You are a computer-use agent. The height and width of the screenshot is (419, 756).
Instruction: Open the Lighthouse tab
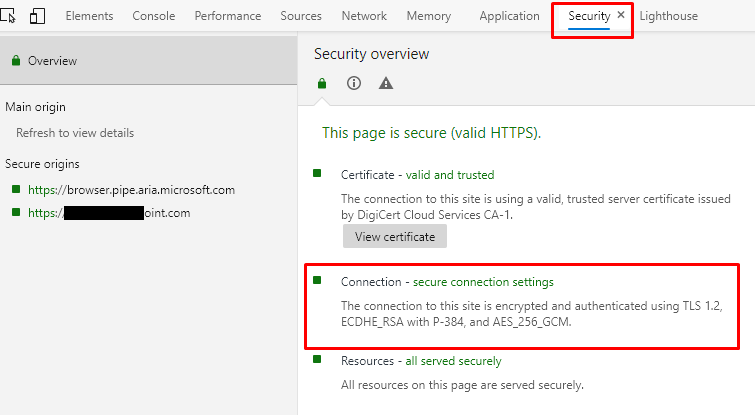tap(669, 16)
